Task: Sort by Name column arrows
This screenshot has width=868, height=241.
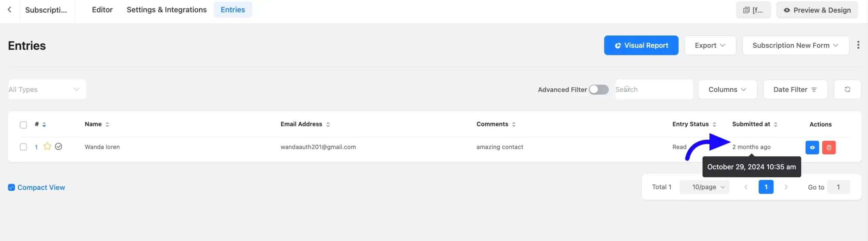Action: pyautogui.click(x=107, y=124)
